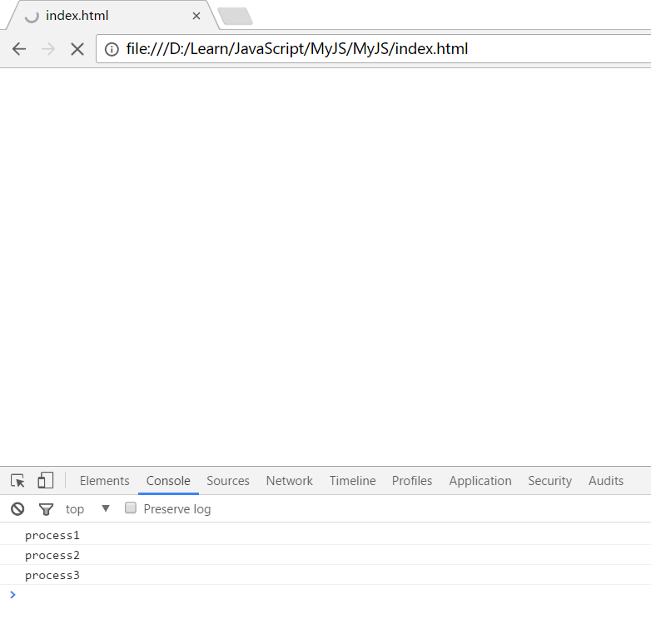Select the process2 console message
The height and width of the screenshot is (644, 651).
click(x=325, y=555)
